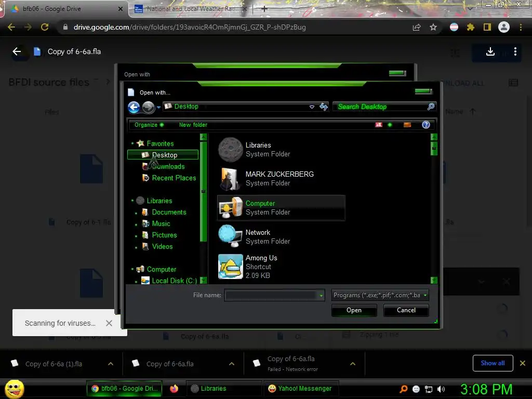This screenshot has width=532, height=399.
Task: Open the view options dropdown arrow
Action: pyautogui.click(x=390, y=125)
